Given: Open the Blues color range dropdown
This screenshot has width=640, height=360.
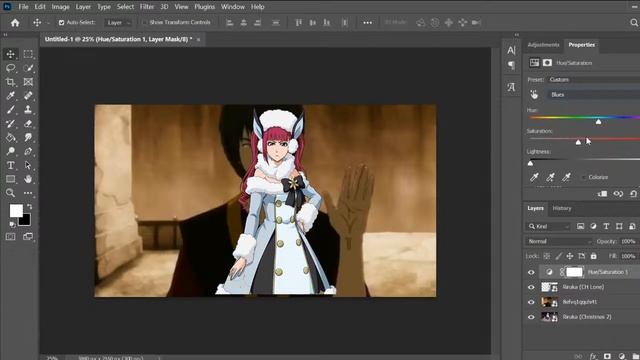Looking at the screenshot, I should 594,95.
